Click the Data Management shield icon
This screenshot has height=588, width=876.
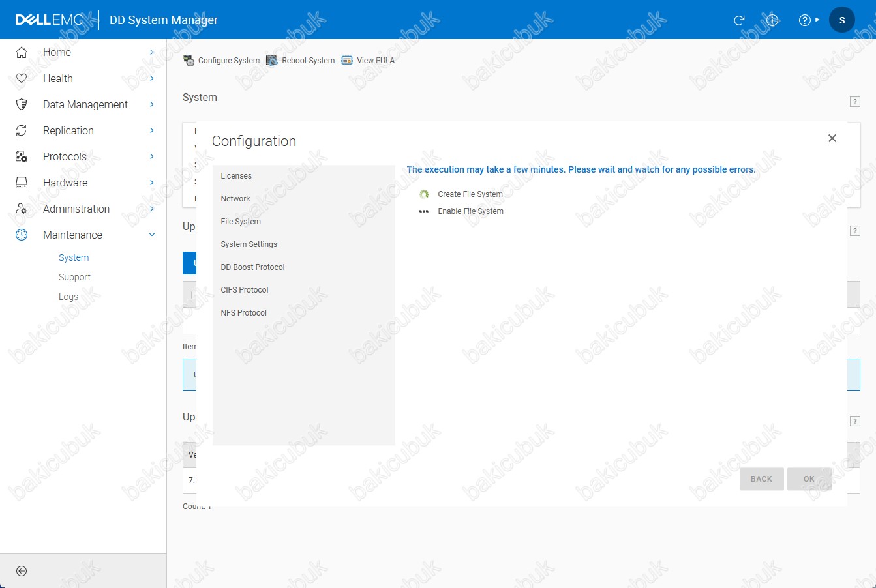[x=22, y=104]
